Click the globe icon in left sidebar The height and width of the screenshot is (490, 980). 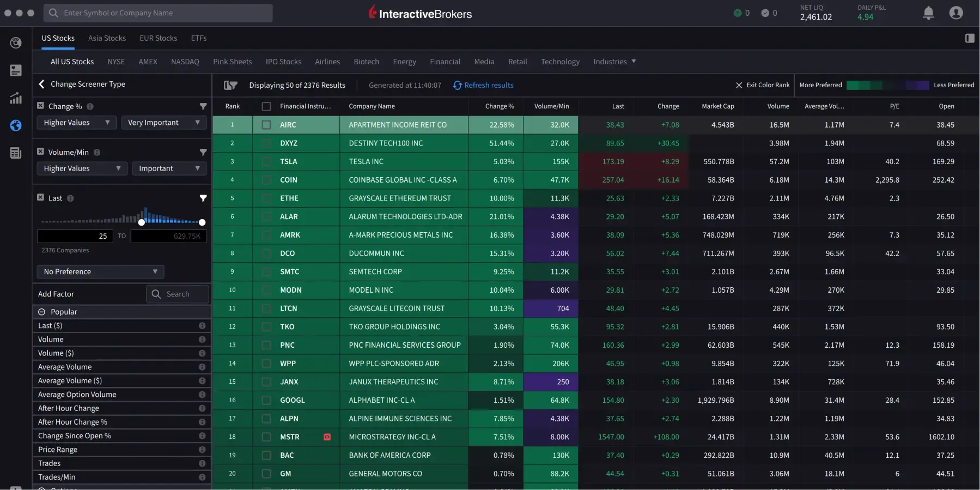click(16, 125)
